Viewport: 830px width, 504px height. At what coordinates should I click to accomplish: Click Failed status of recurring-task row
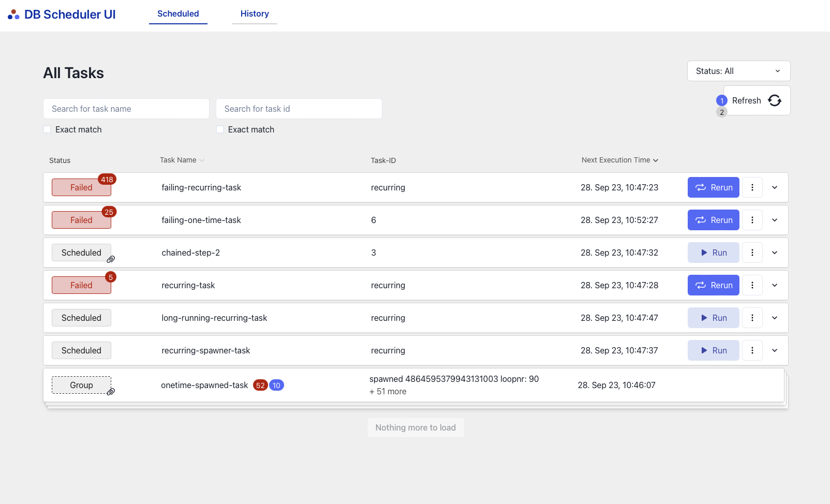(81, 285)
